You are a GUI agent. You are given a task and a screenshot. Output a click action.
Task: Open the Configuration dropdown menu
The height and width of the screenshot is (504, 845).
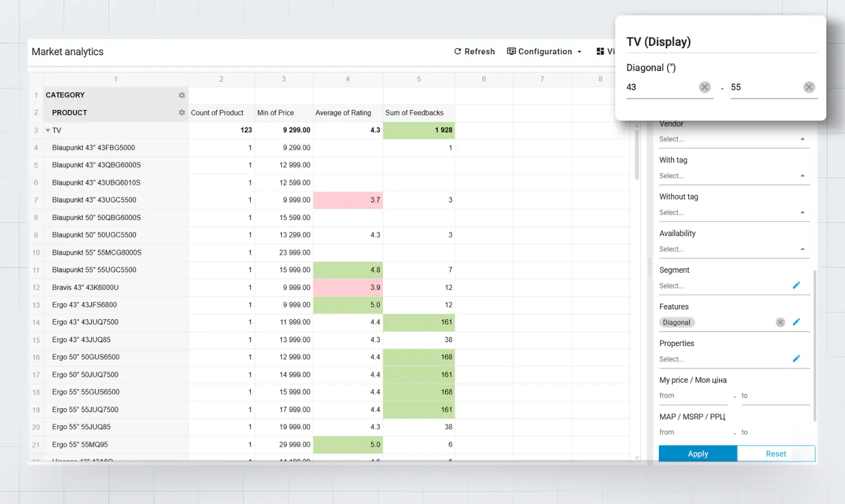(579, 51)
